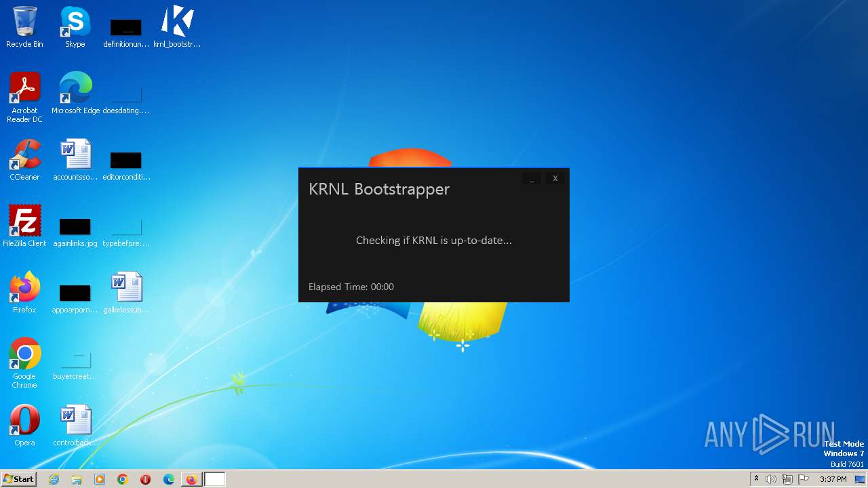Select the appearporn... desktop file
The image size is (868, 488).
pos(75,298)
